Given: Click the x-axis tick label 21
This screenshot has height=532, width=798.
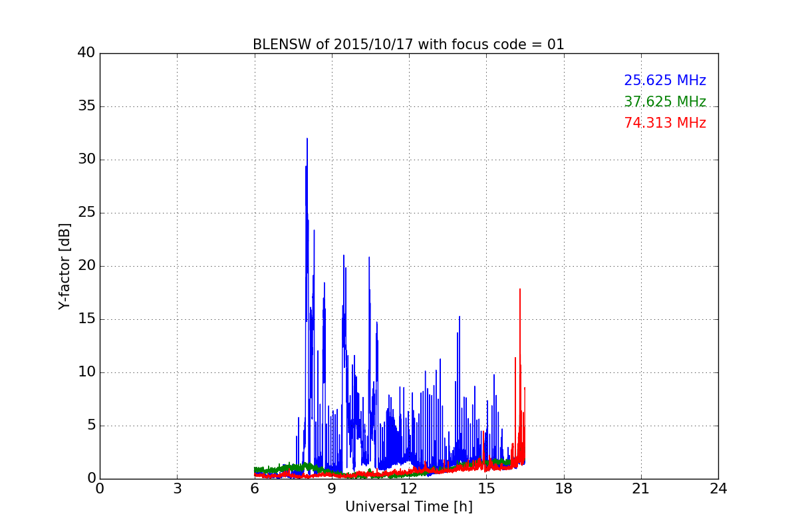Looking at the screenshot, I should coord(641,489).
